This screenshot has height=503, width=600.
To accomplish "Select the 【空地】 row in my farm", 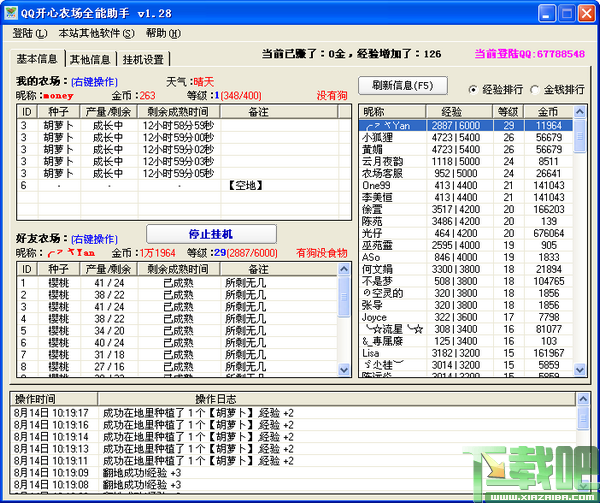I will [x=184, y=186].
